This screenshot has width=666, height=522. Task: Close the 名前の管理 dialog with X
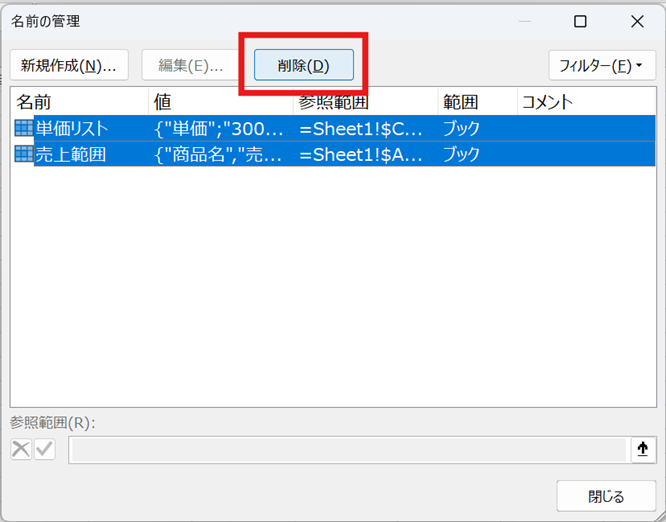[637, 21]
